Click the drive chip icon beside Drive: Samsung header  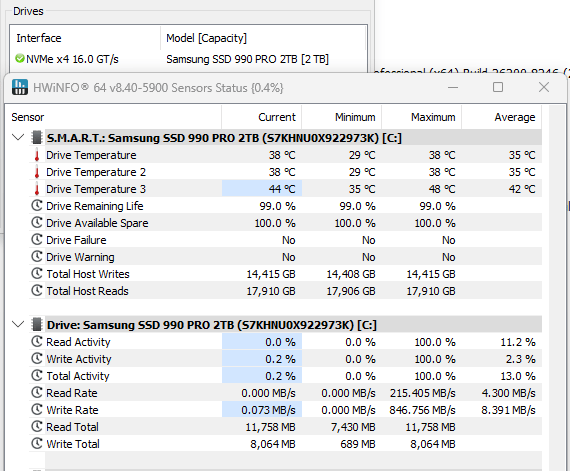coord(36,324)
